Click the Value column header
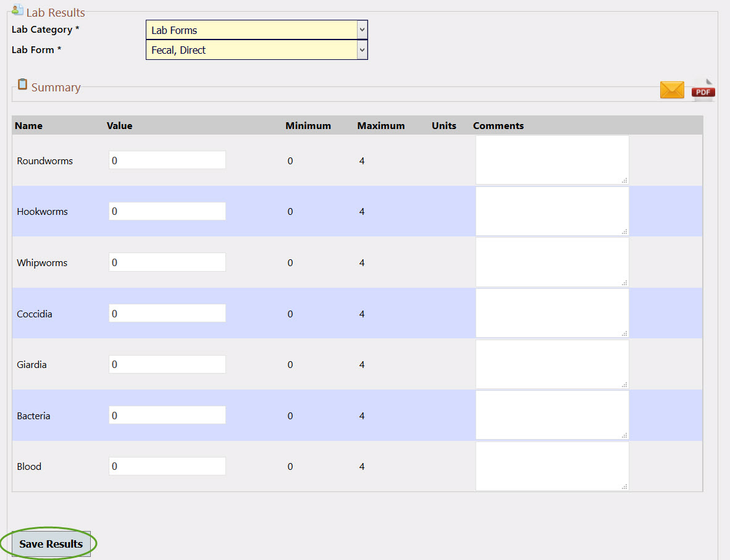 pos(119,126)
